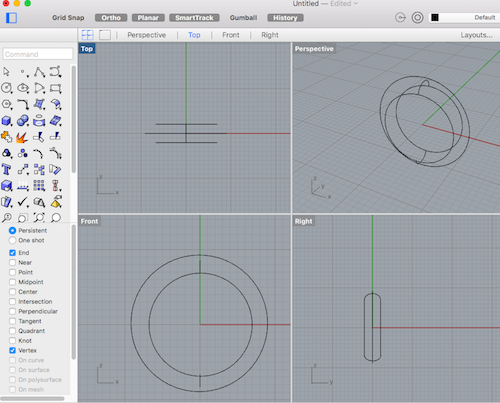Enable the Midpoint object snap
Viewport: 500px width, 403px height.
pos(12,282)
